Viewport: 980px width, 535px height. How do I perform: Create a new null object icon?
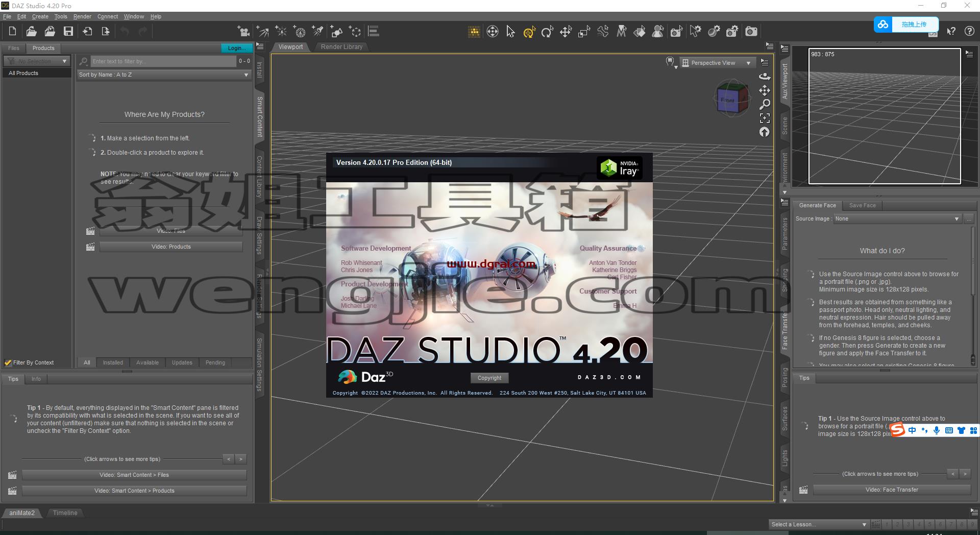pyautogui.click(x=355, y=32)
